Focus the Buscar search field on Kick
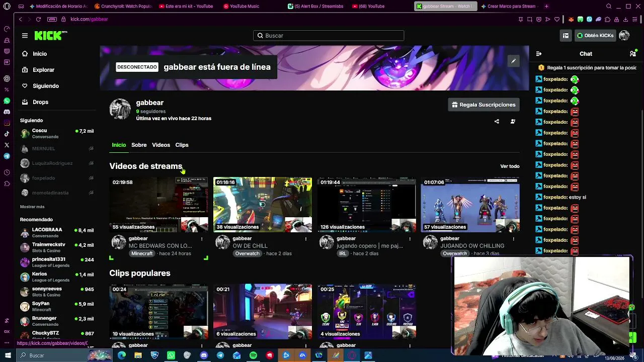Screen dimensions: 644x362 (329, 36)
